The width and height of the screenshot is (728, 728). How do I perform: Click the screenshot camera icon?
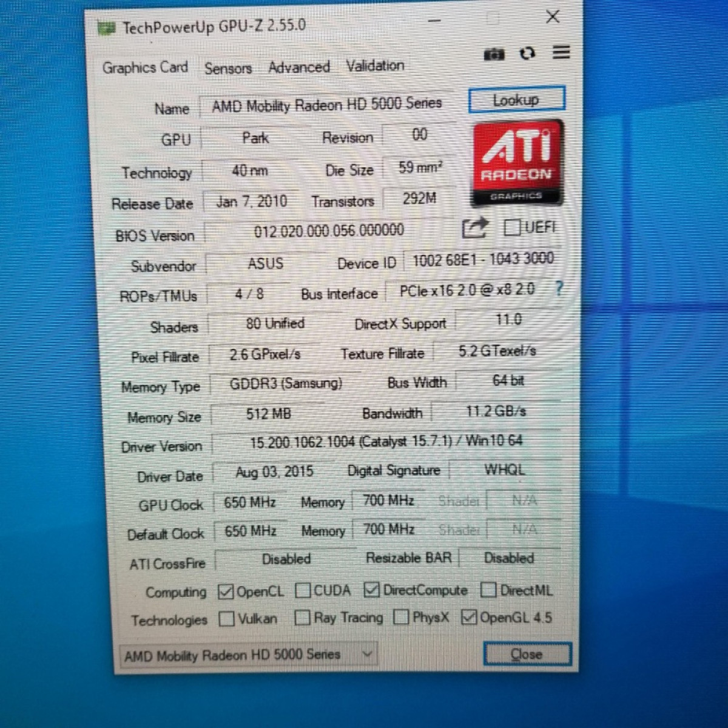[494, 55]
